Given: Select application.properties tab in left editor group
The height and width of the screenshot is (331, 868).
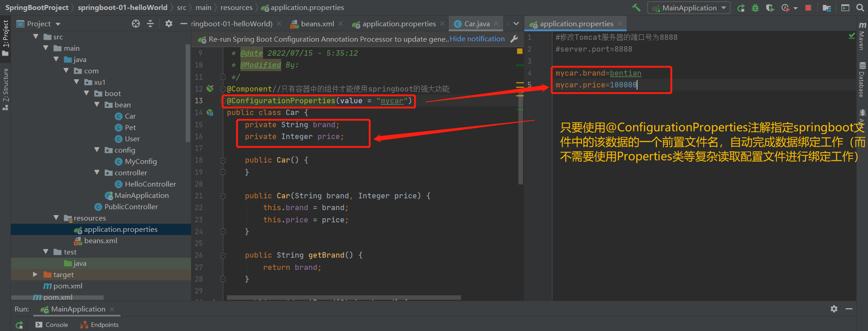Looking at the screenshot, I should pos(398,24).
